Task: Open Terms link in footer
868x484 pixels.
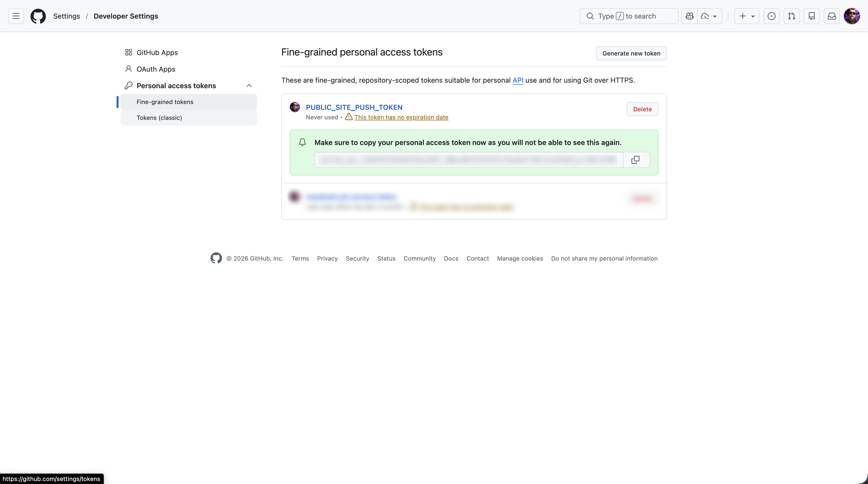Action: [x=300, y=259]
